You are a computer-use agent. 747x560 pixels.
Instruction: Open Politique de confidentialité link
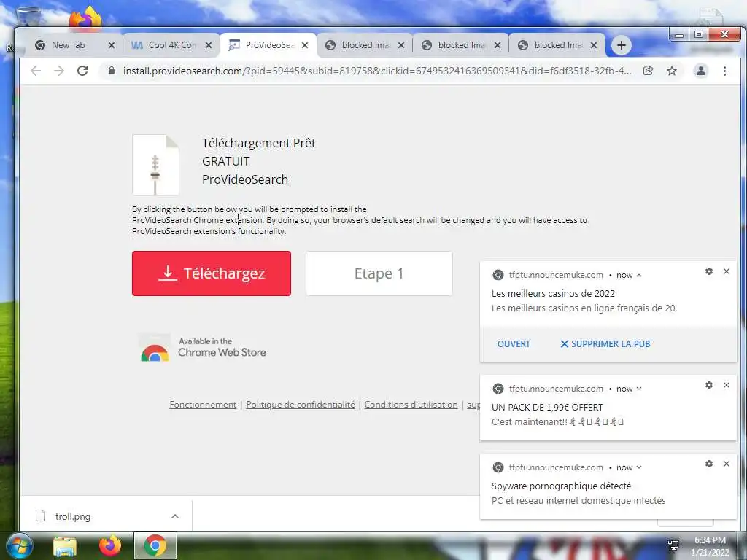click(301, 404)
